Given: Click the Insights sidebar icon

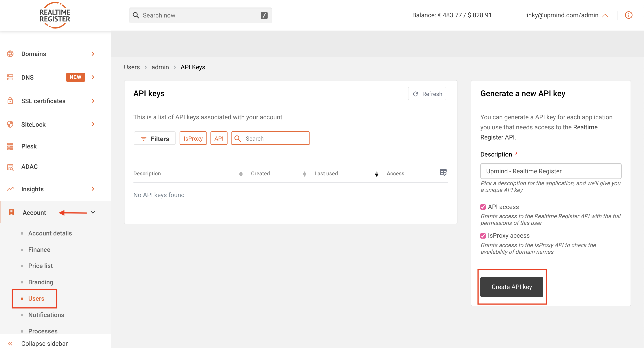Looking at the screenshot, I should (11, 189).
